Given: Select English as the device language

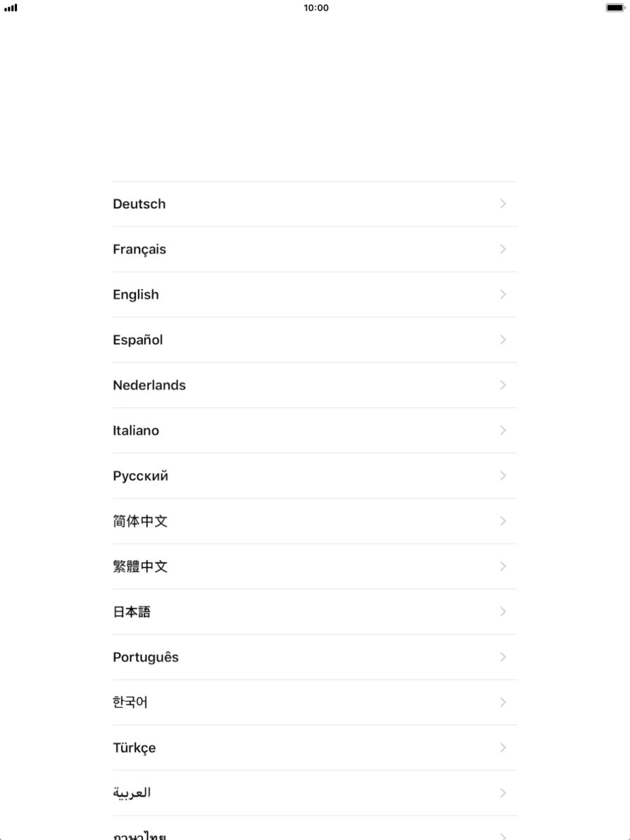Looking at the screenshot, I should coord(136,295).
